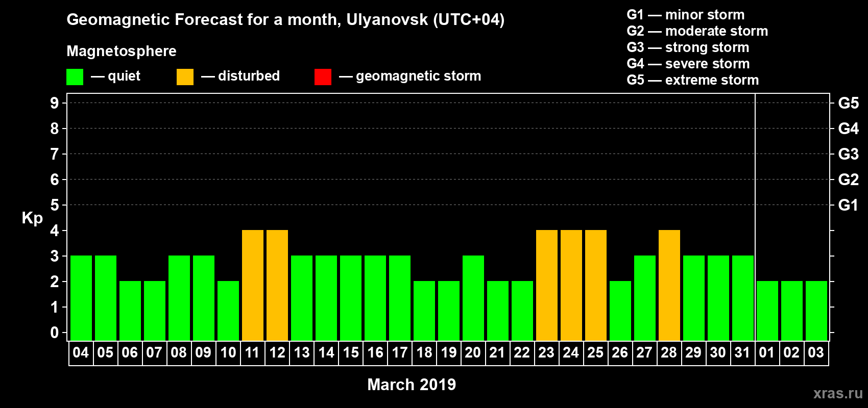
Task: Select date label 15 on the x-axis
Action: 351,353
